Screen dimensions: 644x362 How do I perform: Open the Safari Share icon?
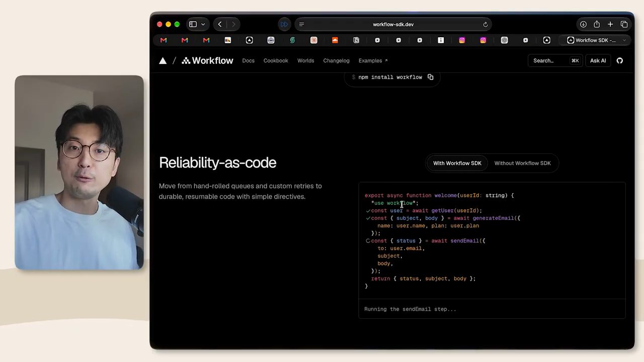pyautogui.click(x=597, y=24)
